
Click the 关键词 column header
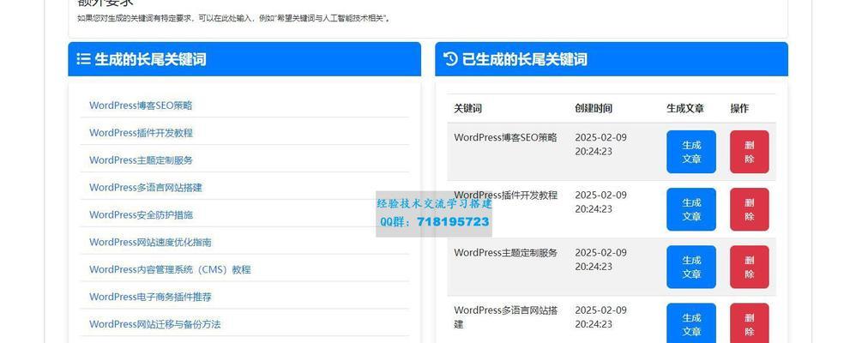(467, 108)
